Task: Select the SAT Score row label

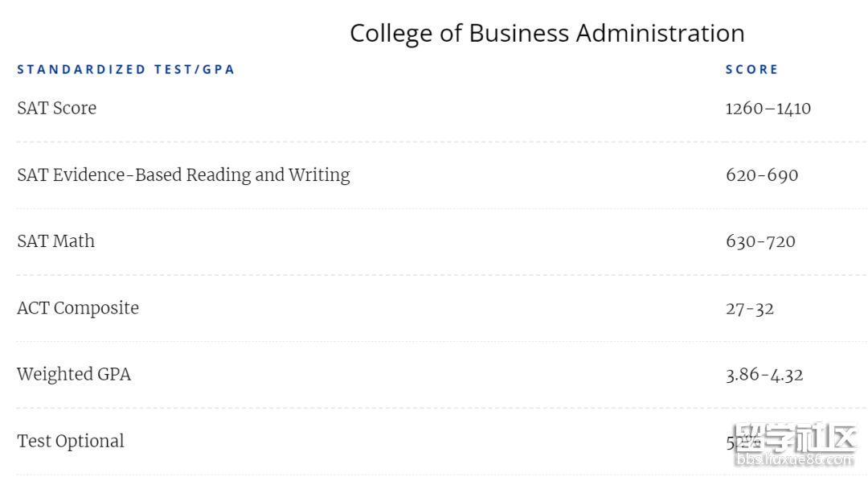Action: coord(56,108)
